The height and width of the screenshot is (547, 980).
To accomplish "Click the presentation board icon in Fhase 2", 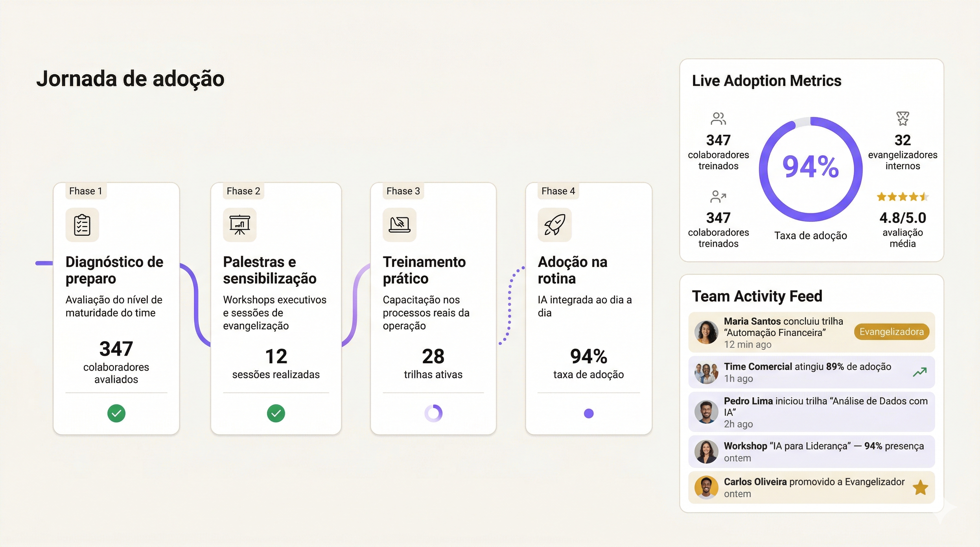I will (x=240, y=225).
